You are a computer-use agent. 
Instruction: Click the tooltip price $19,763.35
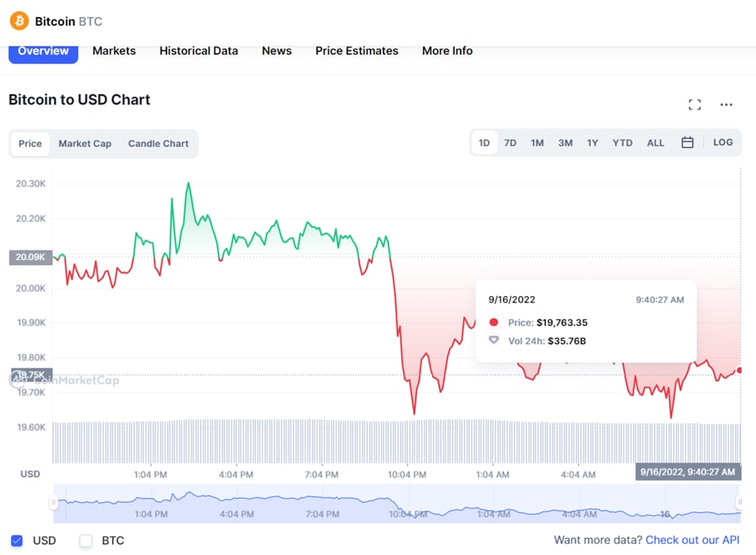point(562,323)
